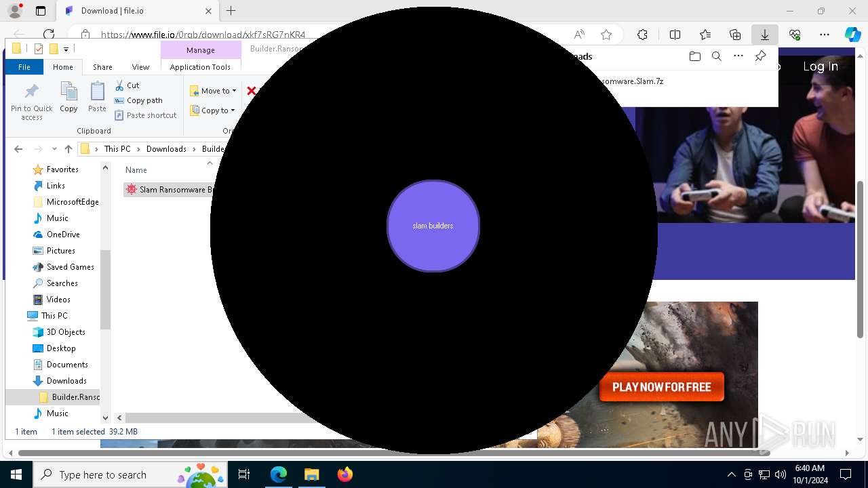Open Copy to dropdown

tap(212, 110)
